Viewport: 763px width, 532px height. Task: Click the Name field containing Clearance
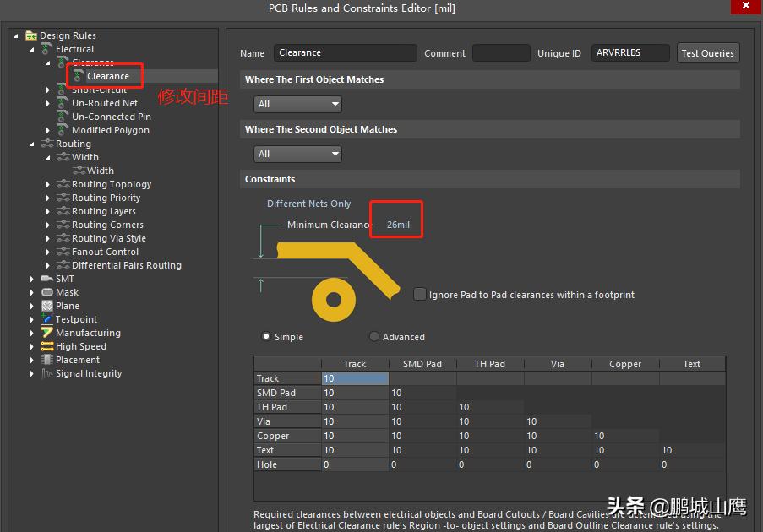[x=345, y=52]
